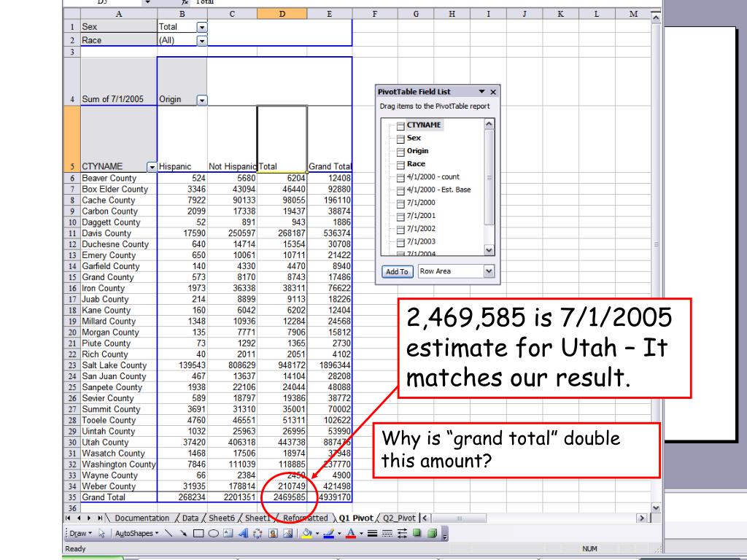Open the Sex page field dropdown
Screen dimensions: 747x560
(202, 27)
